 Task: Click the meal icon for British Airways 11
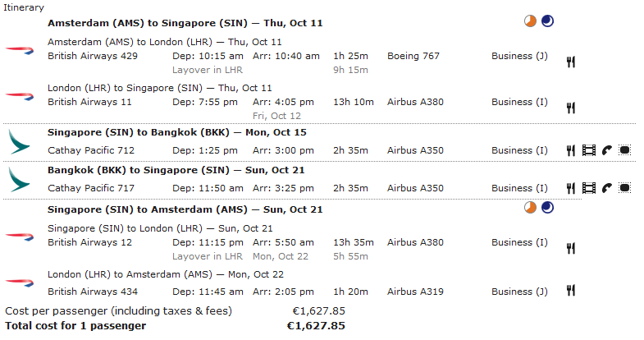(x=570, y=108)
